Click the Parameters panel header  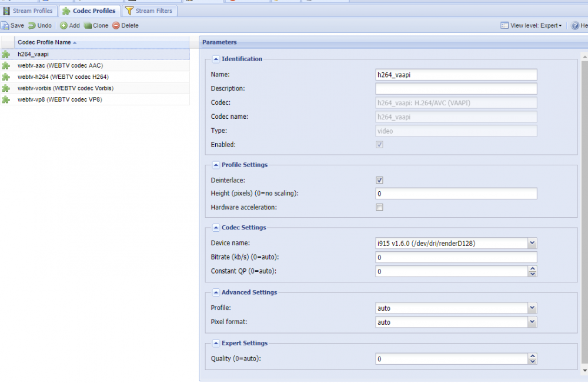pyautogui.click(x=393, y=42)
